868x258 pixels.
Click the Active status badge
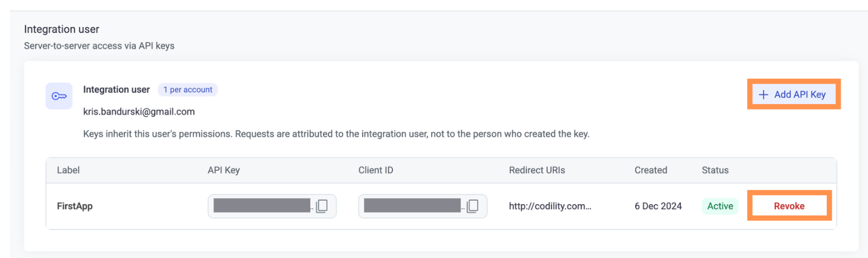[x=720, y=207]
